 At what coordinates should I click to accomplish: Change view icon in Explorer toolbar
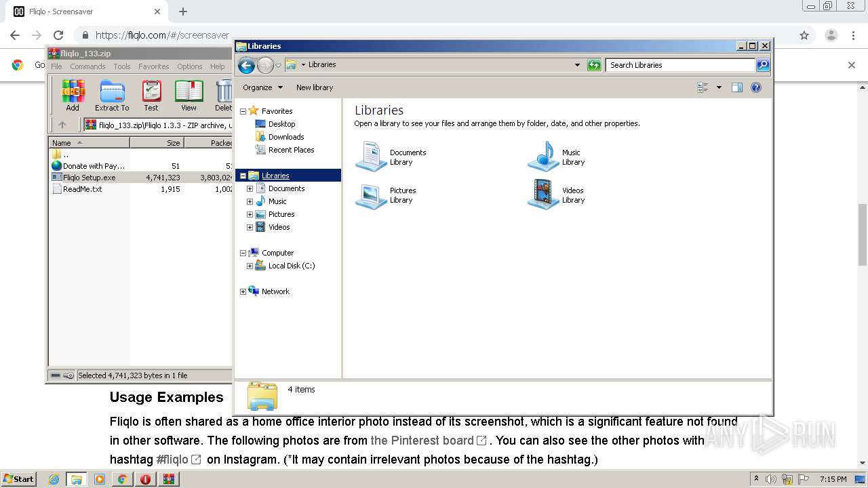coord(703,87)
